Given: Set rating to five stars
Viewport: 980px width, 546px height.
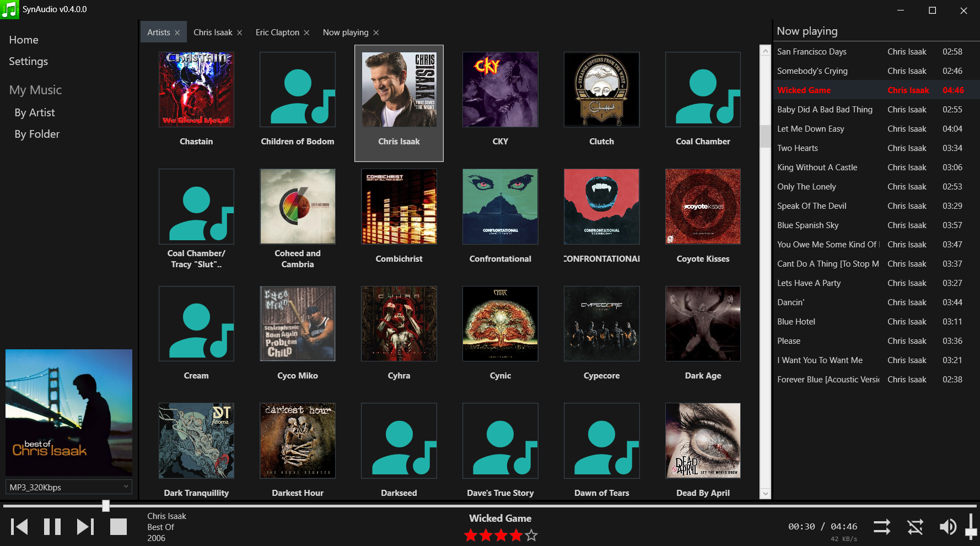Looking at the screenshot, I should pos(531,535).
